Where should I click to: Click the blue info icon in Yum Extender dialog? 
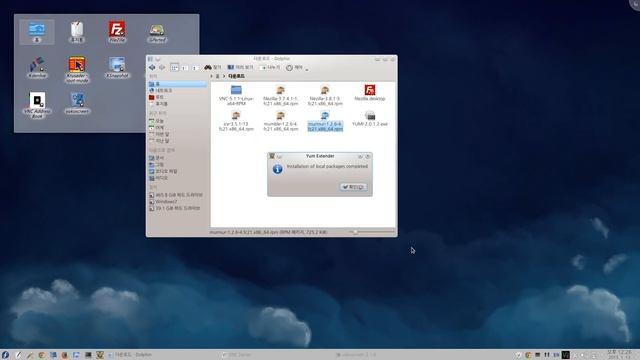pyautogui.click(x=278, y=169)
